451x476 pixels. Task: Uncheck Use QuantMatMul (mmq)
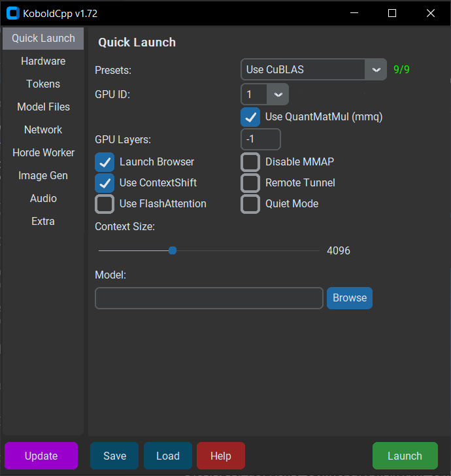pyautogui.click(x=250, y=117)
